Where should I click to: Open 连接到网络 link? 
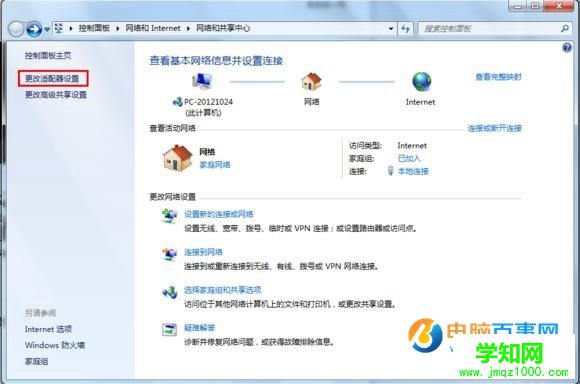coord(203,252)
